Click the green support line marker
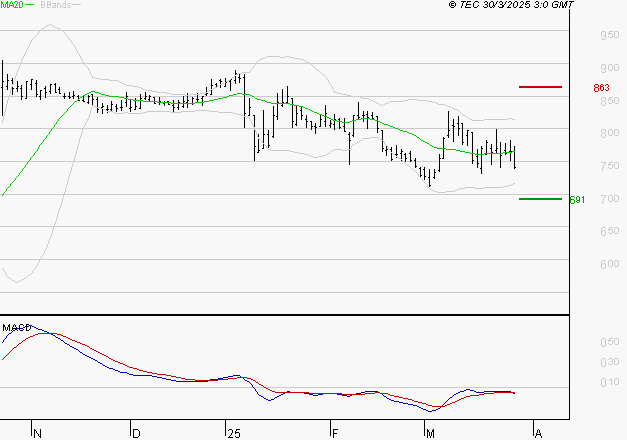 click(540, 199)
